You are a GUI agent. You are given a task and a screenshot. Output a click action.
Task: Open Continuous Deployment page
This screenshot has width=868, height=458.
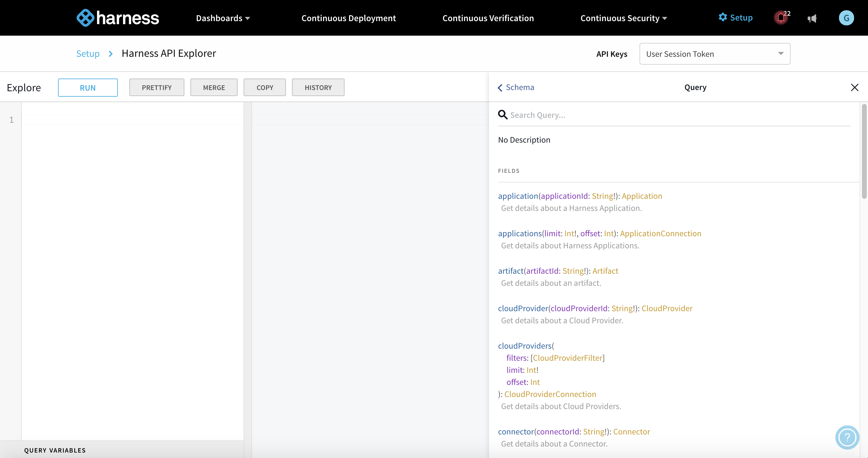(x=348, y=18)
